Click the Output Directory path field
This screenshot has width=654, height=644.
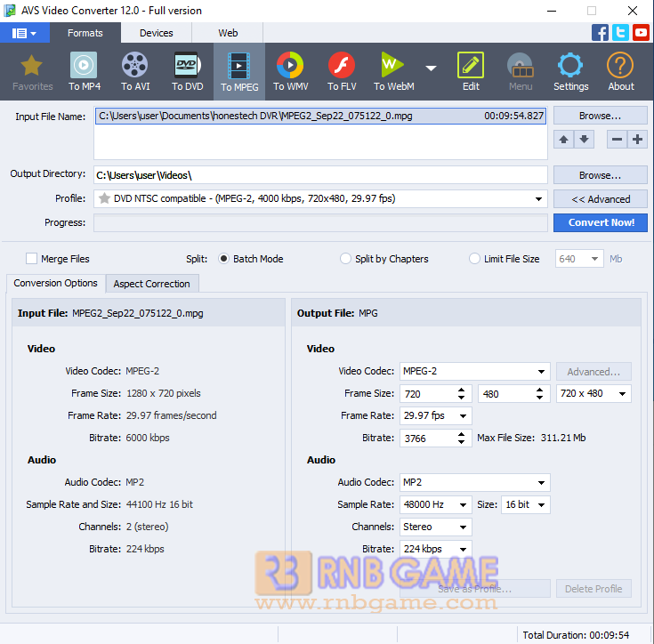(x=320, y=175)
